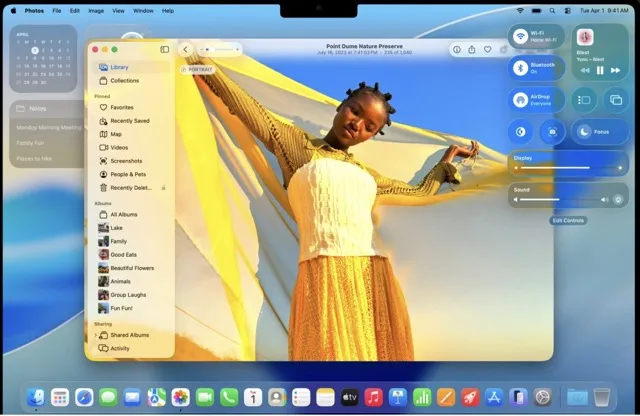The width and height of the screenshot is (640, 416).
Task: Open Music app in the Dock
Action: 373,397
